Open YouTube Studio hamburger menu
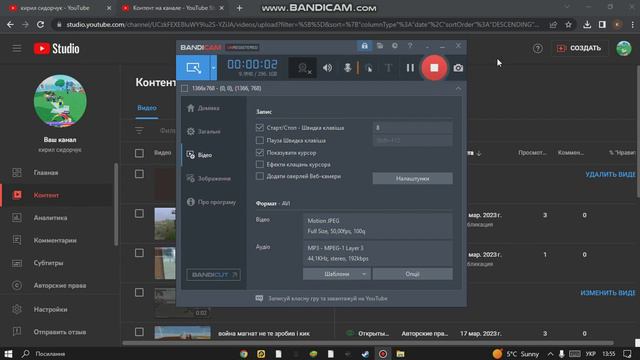Viewport: 640px width, 360px height. [x=17, y=49]
